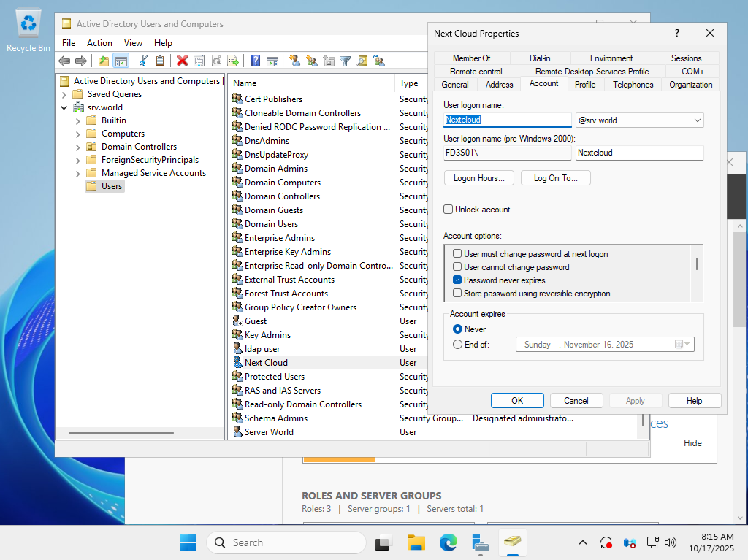This screenshot has width=748, height=560.
Task: Click the Export list toolbar icon
Action: click(x=233, y=61)
